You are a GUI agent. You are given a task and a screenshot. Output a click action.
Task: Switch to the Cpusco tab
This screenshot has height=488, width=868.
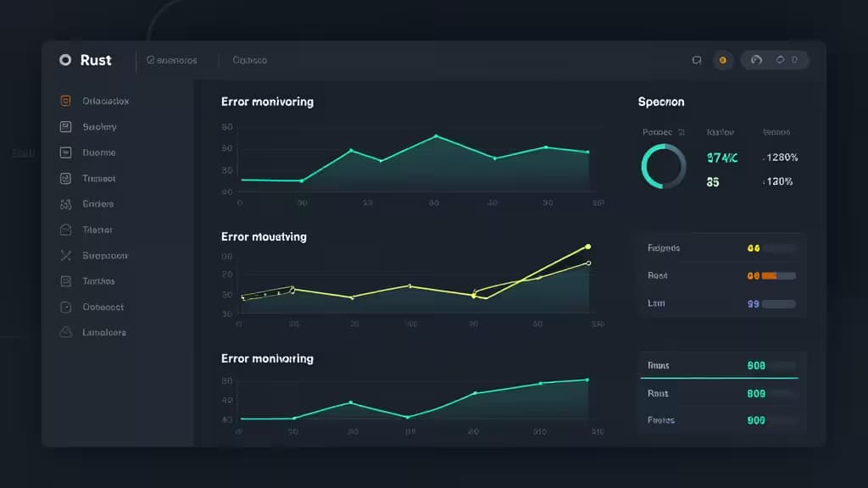click(250, 60)
